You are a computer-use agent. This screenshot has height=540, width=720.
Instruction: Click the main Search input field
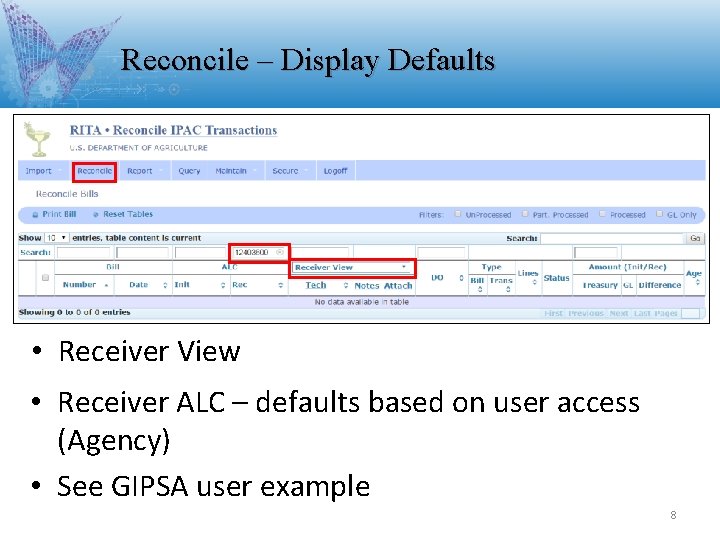click(612, 238)
